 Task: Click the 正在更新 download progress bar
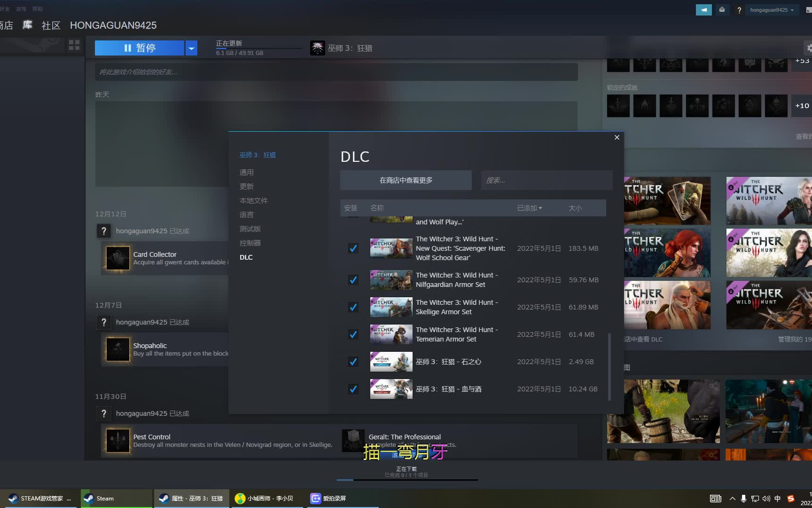[x=259, y=48]
